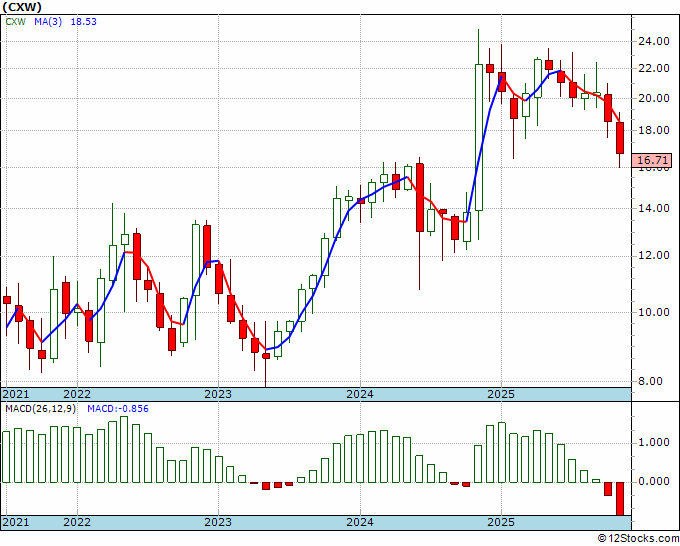Click 2025 on the price chart timeline
680x546 pixels.
pos(501,394)
